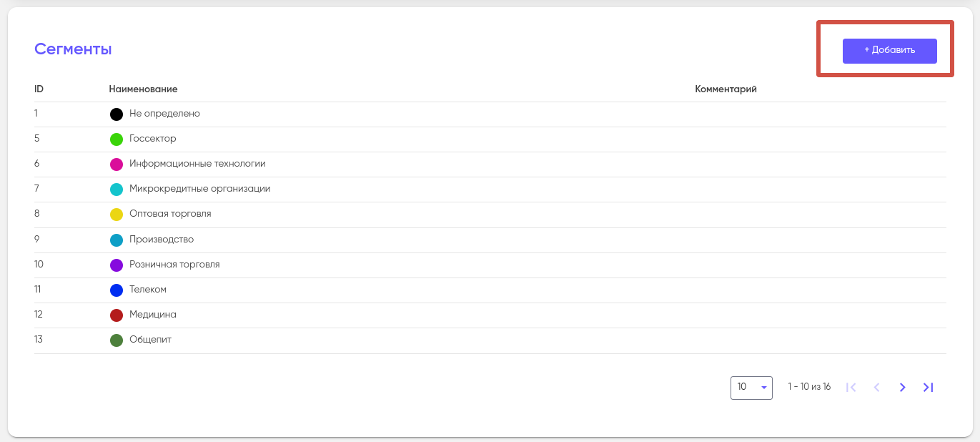The width and height of the screenshot is (980, 442).
Task: Jump to the last page arrow
Action: coord(928,388)
